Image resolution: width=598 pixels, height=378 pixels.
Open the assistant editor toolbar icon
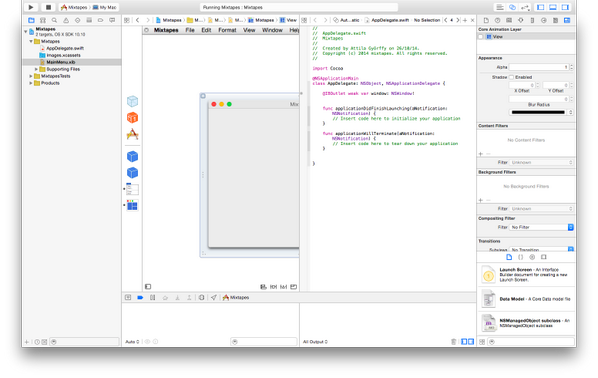click(513, 7)
